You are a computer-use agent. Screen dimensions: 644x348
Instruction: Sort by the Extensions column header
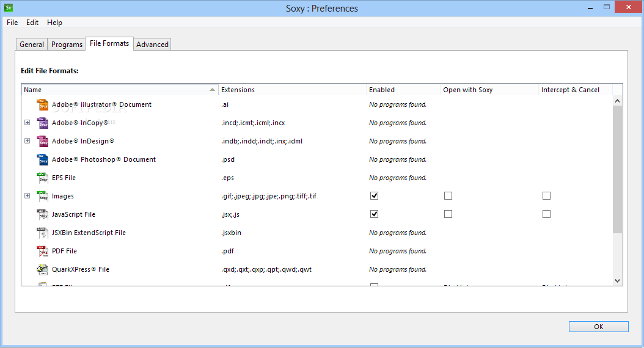[292, 90]
